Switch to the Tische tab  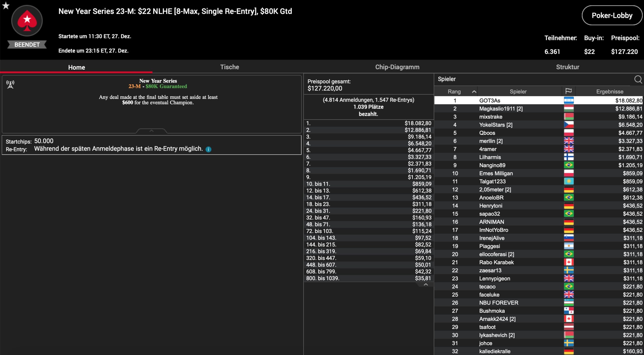tap(229, 67)
